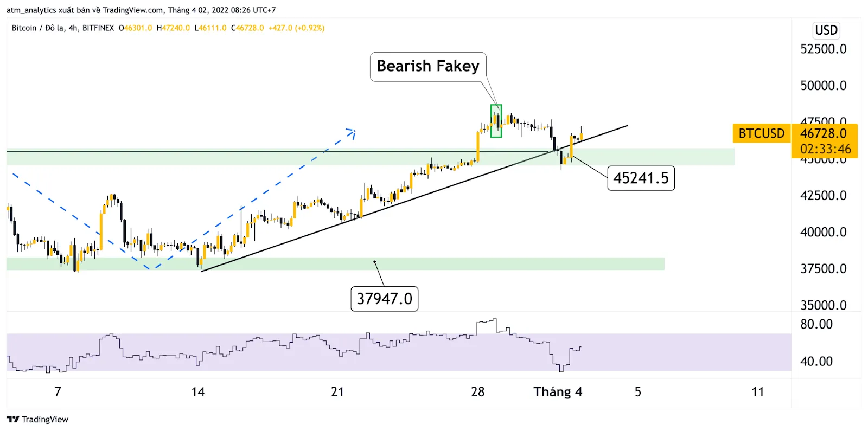Viewport: 868px width, 431px height.
Task: Click the current price 46728.0 label
Action: point(824,133)
